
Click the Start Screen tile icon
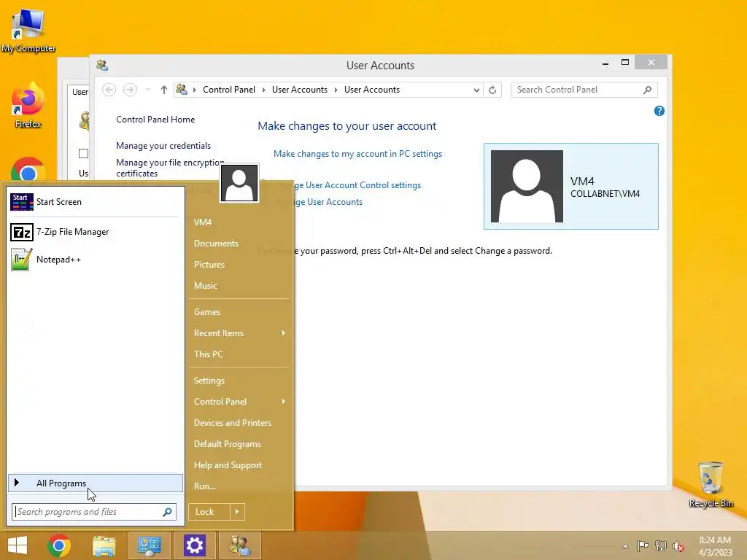(x=21, y=202)
